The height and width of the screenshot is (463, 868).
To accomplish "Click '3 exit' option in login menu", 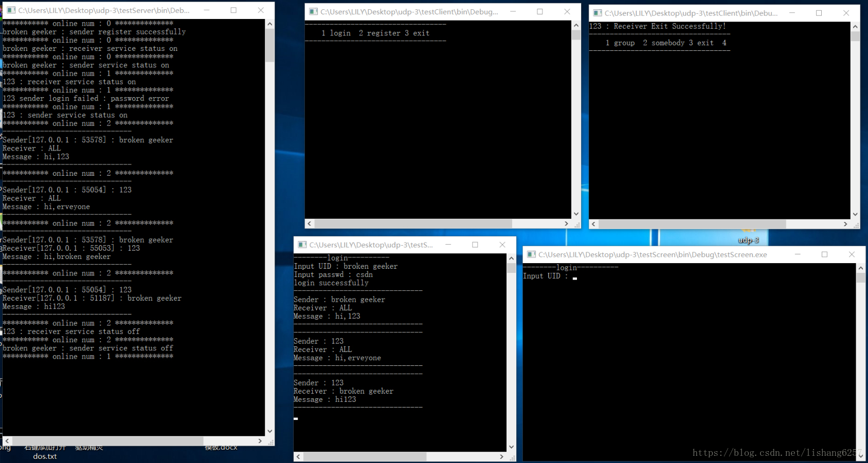I will coord(417,33).
